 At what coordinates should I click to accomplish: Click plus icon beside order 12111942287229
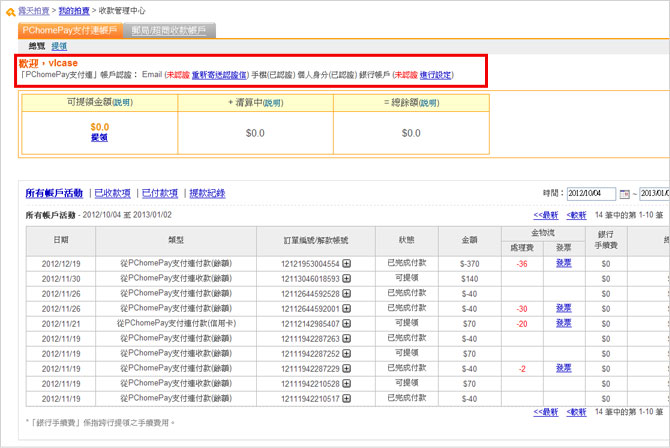(x=347, y=369)
